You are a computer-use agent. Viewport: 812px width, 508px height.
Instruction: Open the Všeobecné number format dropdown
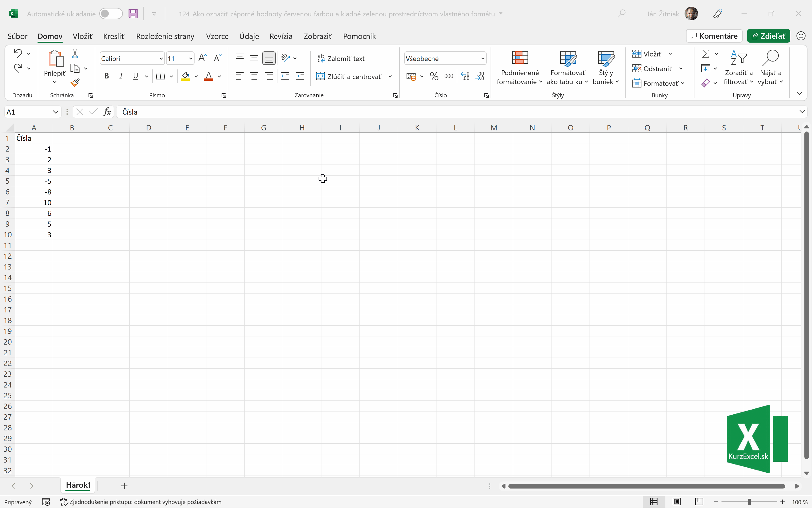483,58
